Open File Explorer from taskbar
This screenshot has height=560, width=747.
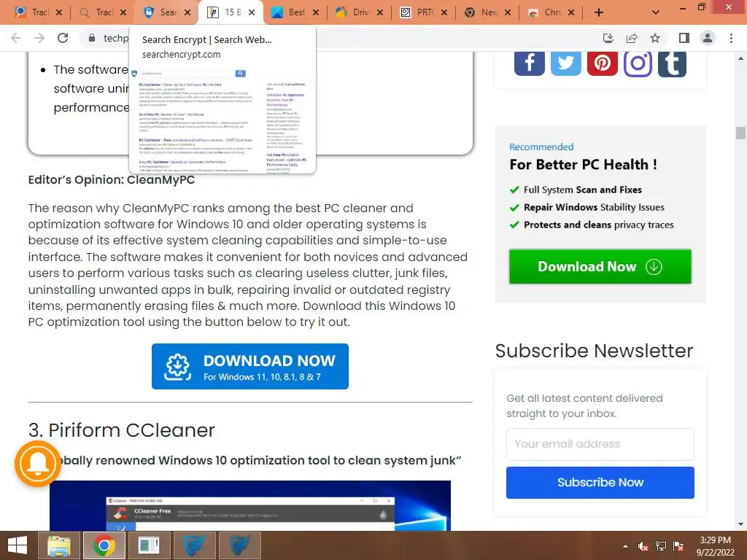point(60,545)
